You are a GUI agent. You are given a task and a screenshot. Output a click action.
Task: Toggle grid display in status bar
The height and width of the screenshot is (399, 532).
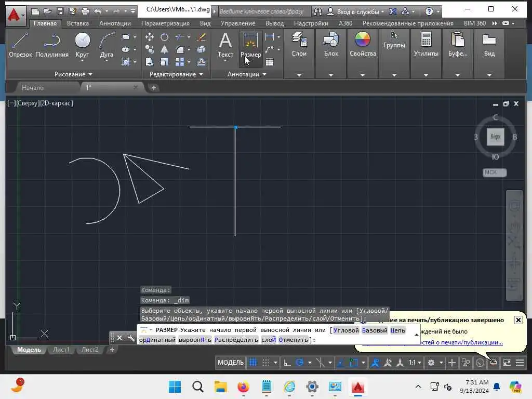[x=253, y=362]
